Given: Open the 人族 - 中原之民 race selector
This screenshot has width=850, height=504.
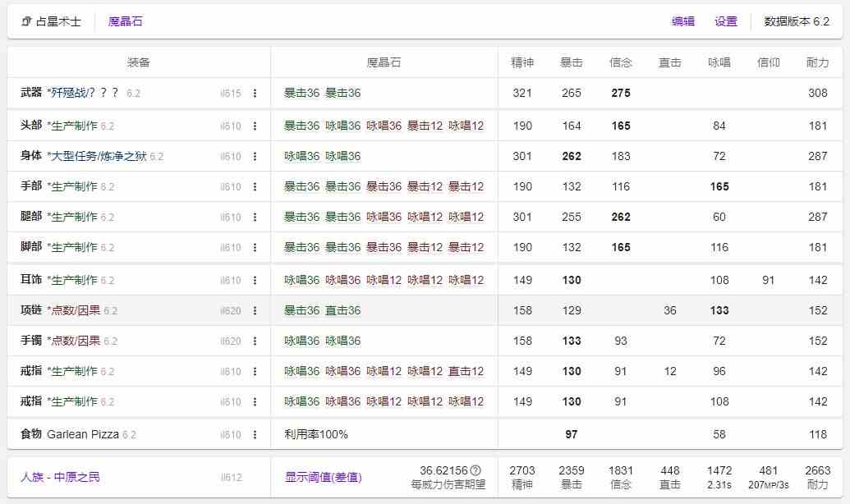Looking at the screenshot, I should tap(60, 477).
